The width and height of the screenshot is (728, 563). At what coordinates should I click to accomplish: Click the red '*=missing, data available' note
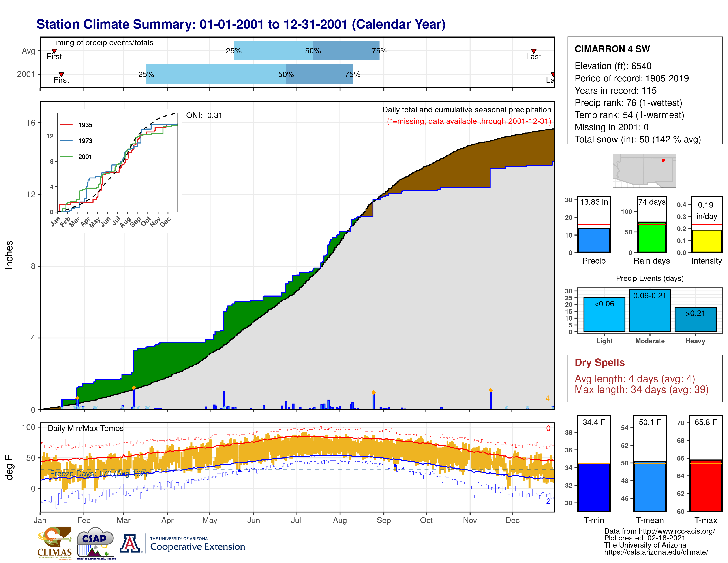click(x=469, y=121)
